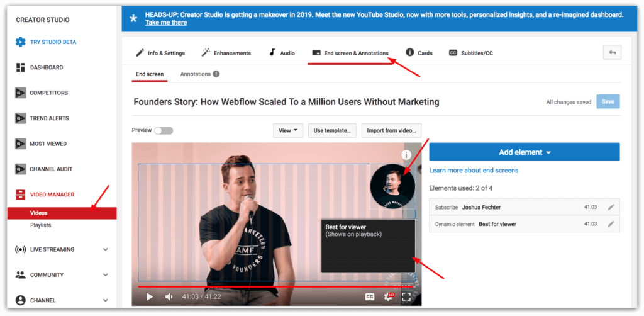Click the All changes saved status text
The height and width of the screenshot is (316, 644).
pyautogui.click(x=569, y=102)
